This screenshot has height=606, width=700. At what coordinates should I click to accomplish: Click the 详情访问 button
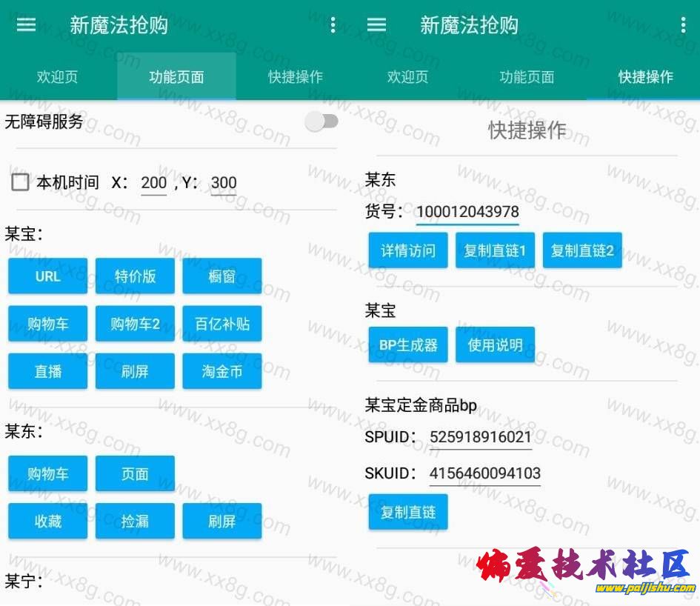pyautogui.click(x=408, y=250)
